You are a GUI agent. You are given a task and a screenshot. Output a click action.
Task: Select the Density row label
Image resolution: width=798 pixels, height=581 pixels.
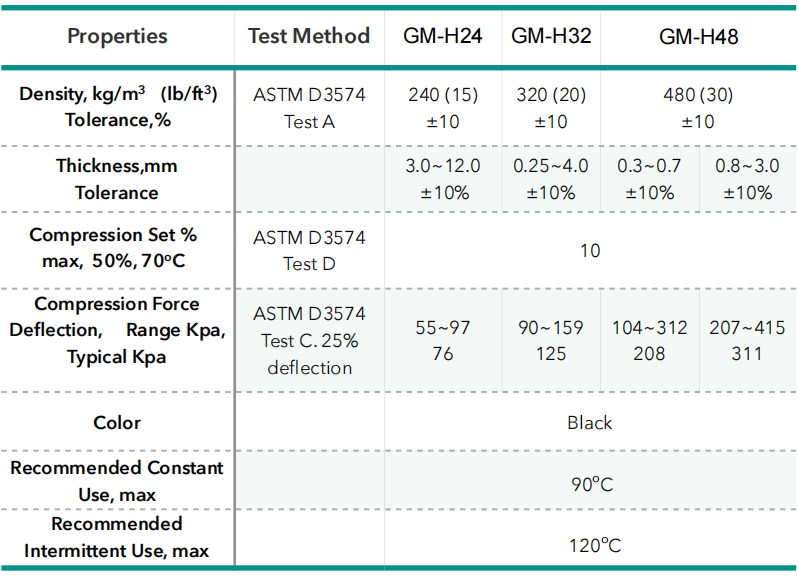(118, 108)
